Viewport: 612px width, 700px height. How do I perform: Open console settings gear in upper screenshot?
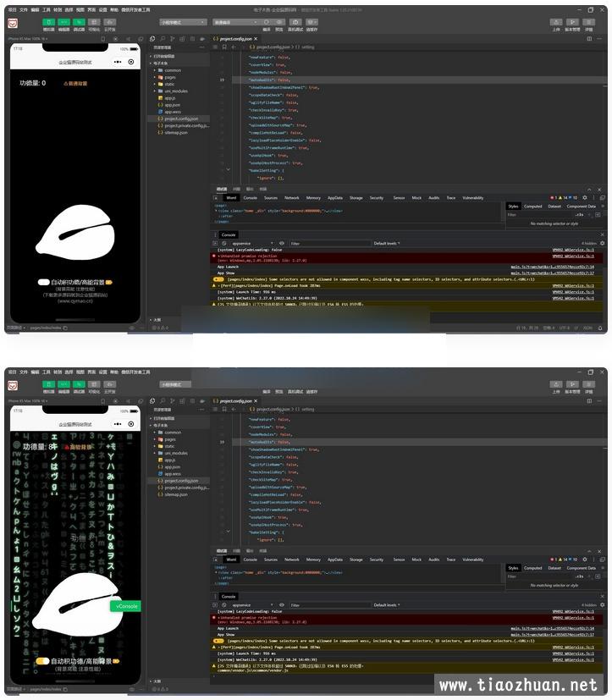click(x=602, y=243)
